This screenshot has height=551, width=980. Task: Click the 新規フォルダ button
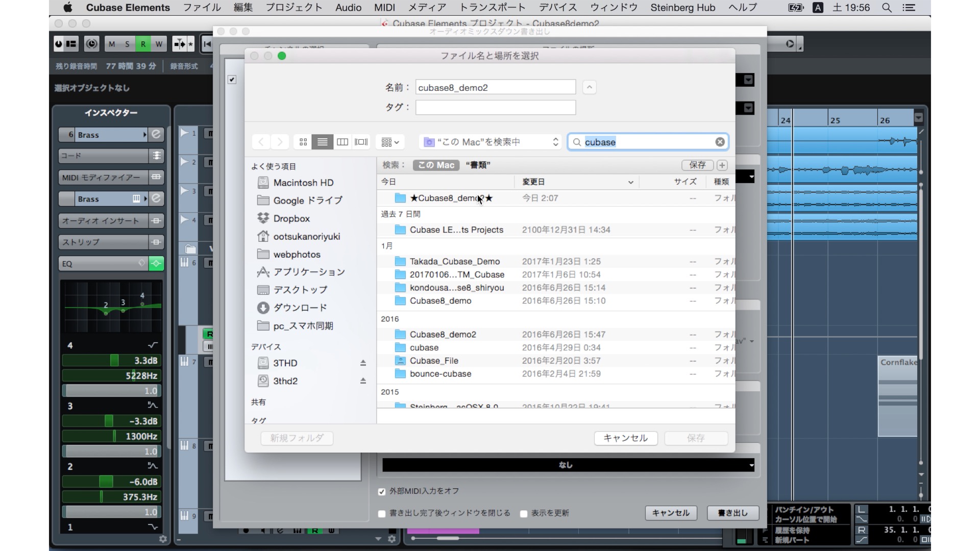(297, 439)
